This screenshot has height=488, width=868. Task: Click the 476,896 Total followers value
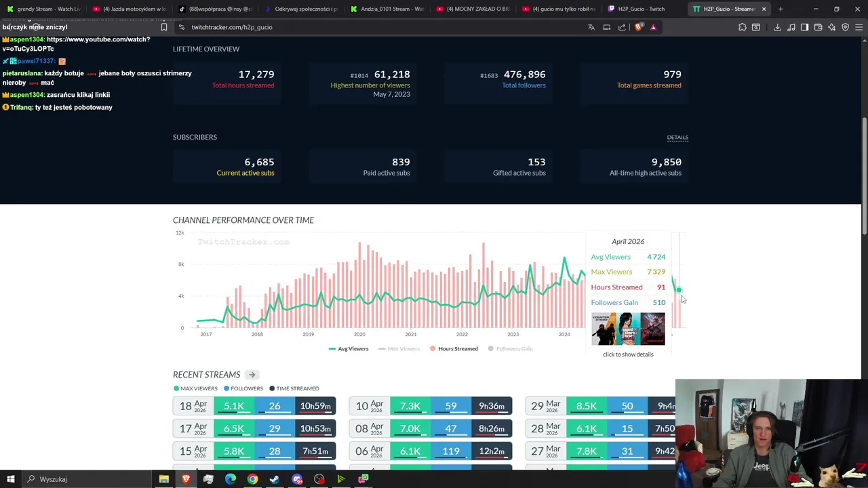click(524, 75)
